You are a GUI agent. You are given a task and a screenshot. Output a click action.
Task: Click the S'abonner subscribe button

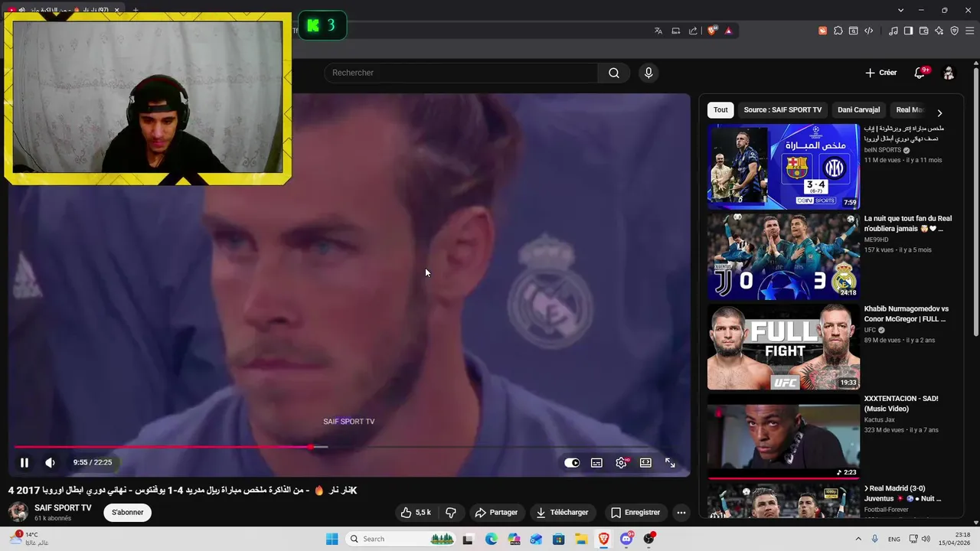tap(128, 512)
